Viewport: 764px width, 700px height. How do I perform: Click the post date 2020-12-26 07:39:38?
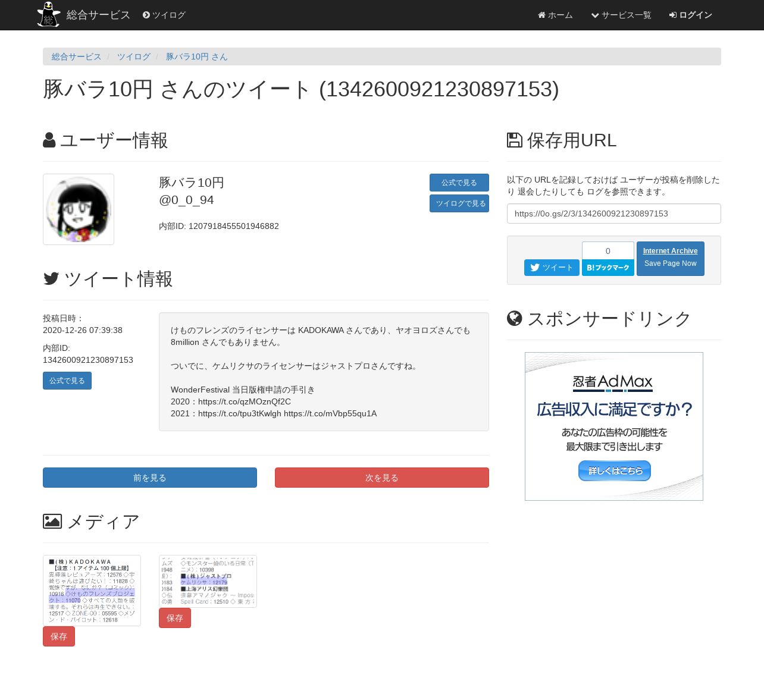point(83,330)
